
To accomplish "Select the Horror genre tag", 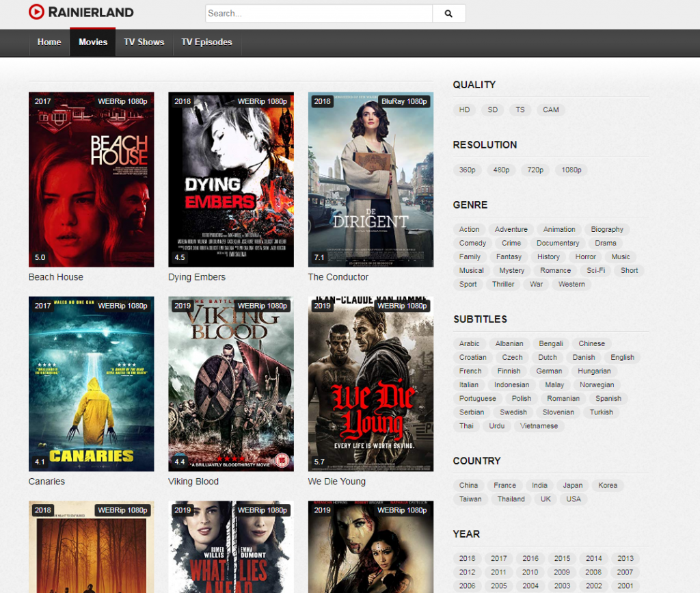I will click(x=585, y=256).
